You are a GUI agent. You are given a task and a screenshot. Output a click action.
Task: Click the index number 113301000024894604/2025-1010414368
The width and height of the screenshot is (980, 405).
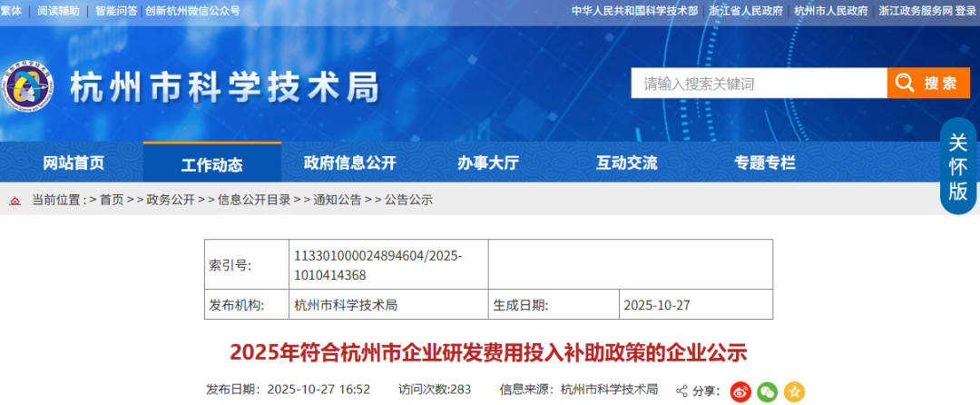click(378, 266)
